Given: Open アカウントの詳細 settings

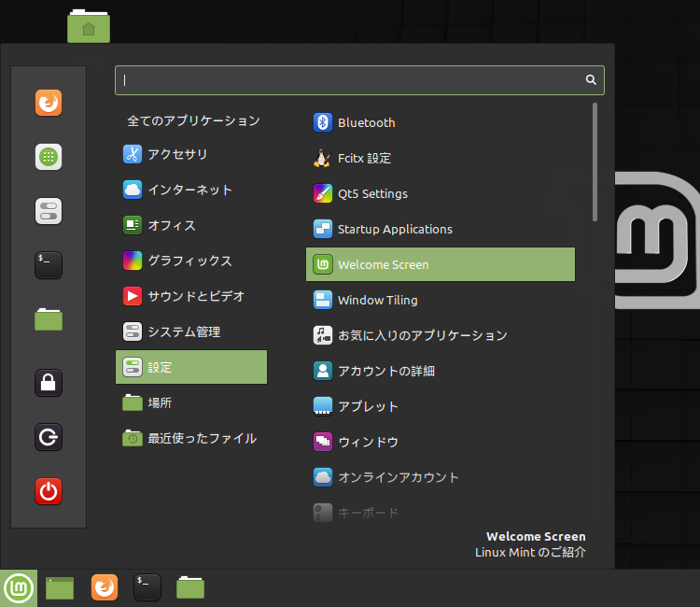Looking at the screenshot, I should [441, 371].
